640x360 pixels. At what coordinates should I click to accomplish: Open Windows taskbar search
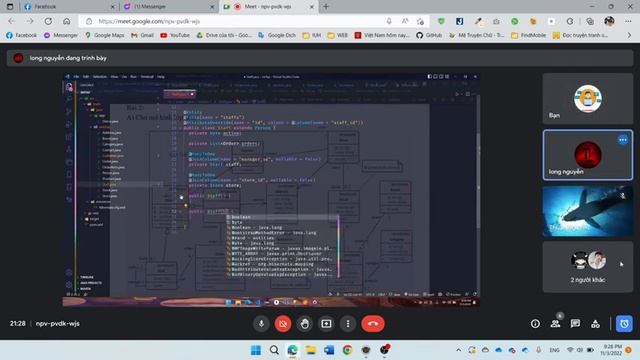coord(274,350)
